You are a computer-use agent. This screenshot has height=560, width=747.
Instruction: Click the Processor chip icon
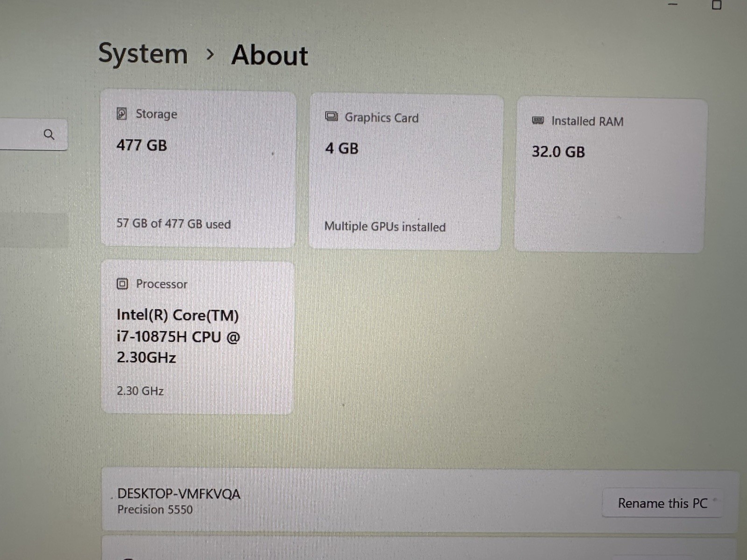(x=122, y=284)
